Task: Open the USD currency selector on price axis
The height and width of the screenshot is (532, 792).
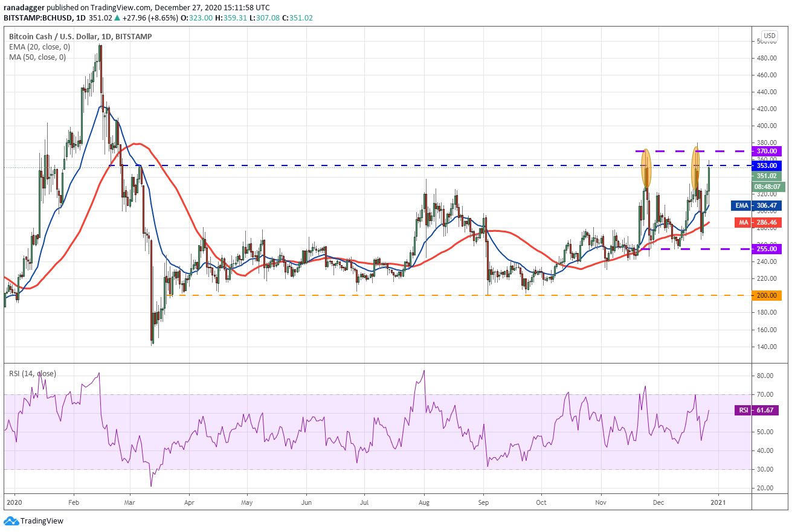Action: 769,36
